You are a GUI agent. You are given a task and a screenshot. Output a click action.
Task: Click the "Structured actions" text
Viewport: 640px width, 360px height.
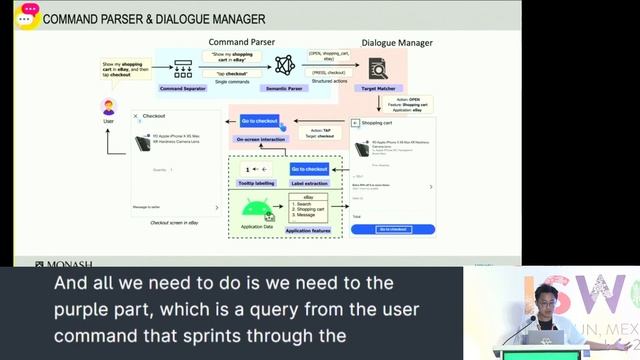tap(329, 81)
